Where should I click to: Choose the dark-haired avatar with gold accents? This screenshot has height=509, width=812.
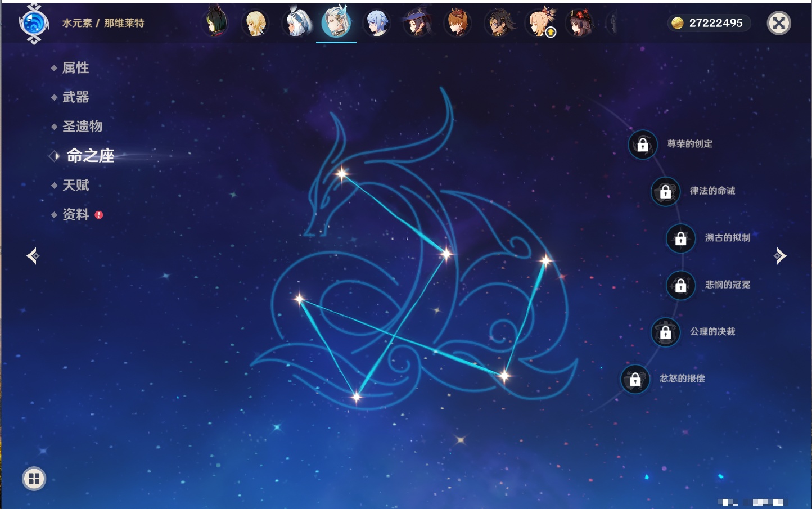point(498,23)
